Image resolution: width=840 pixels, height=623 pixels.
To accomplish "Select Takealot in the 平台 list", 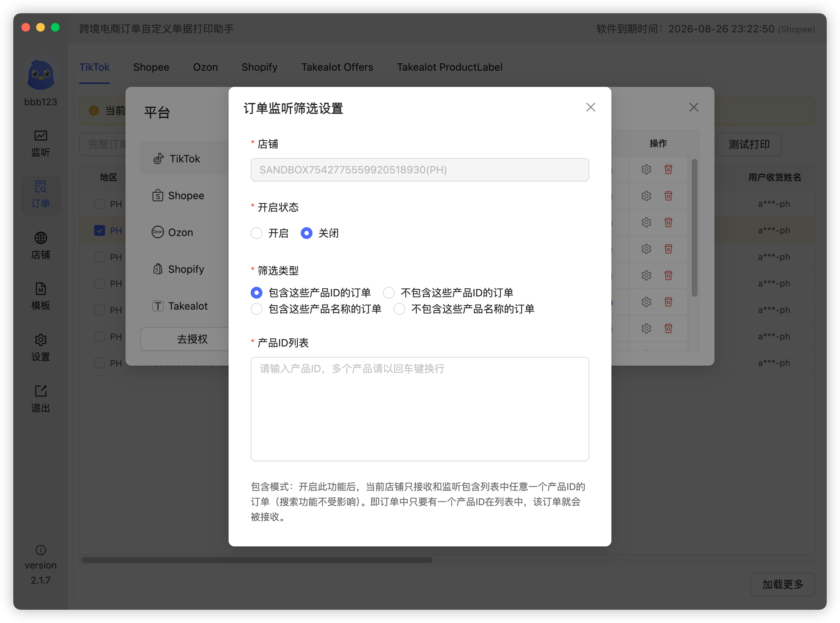I will [180, 306].
